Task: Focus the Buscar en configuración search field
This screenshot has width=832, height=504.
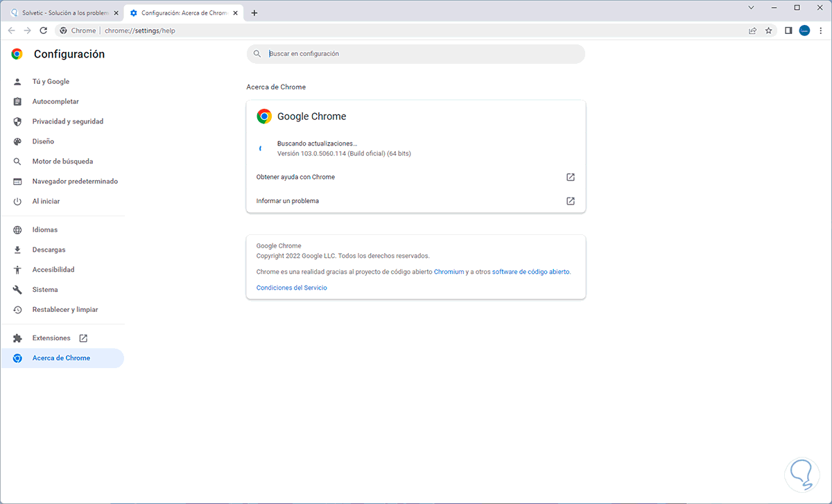Action: 416,54
